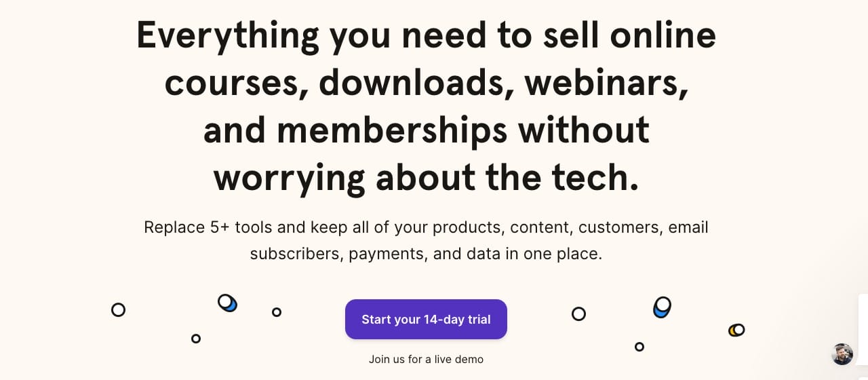Screen dimensions: 868x380
Task: Select the word "downloads" in the headline
Action: 414,83
